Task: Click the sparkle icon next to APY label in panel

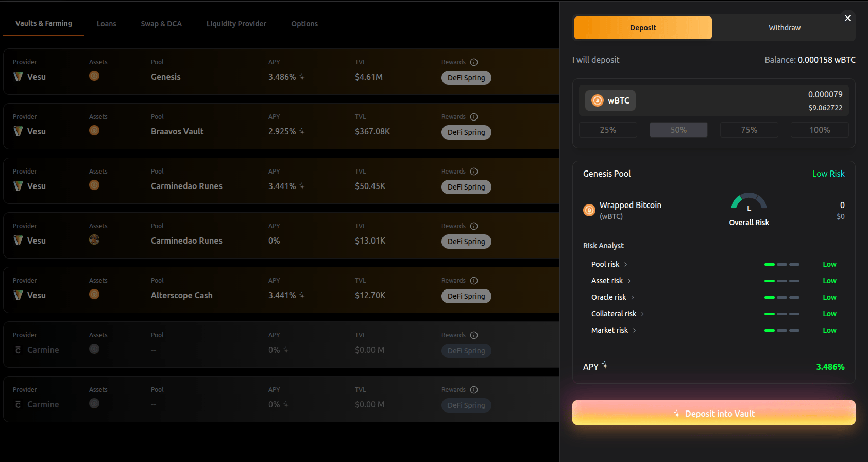Action: pyautogui.click(x=605, y=365)
